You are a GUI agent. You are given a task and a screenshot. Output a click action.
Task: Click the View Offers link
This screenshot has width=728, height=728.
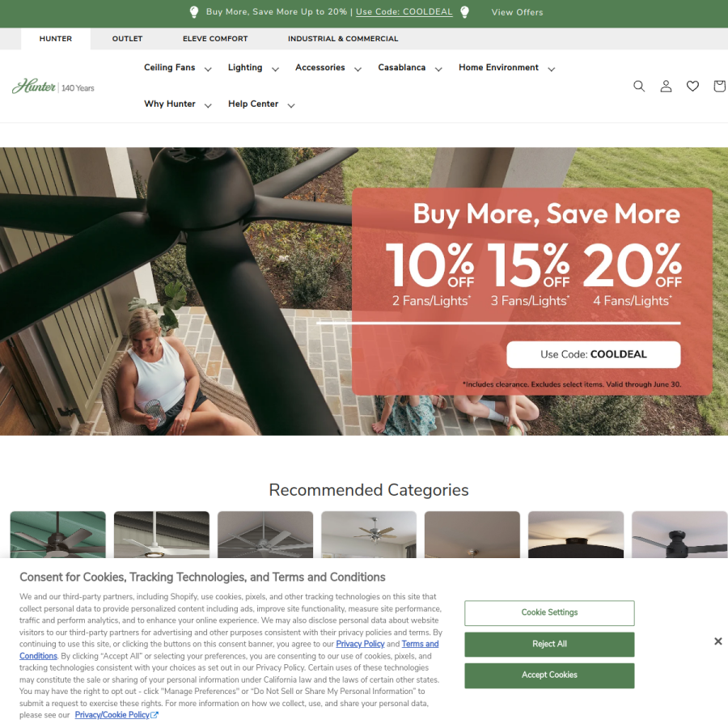pyautogui.click(x=517, y=12)
